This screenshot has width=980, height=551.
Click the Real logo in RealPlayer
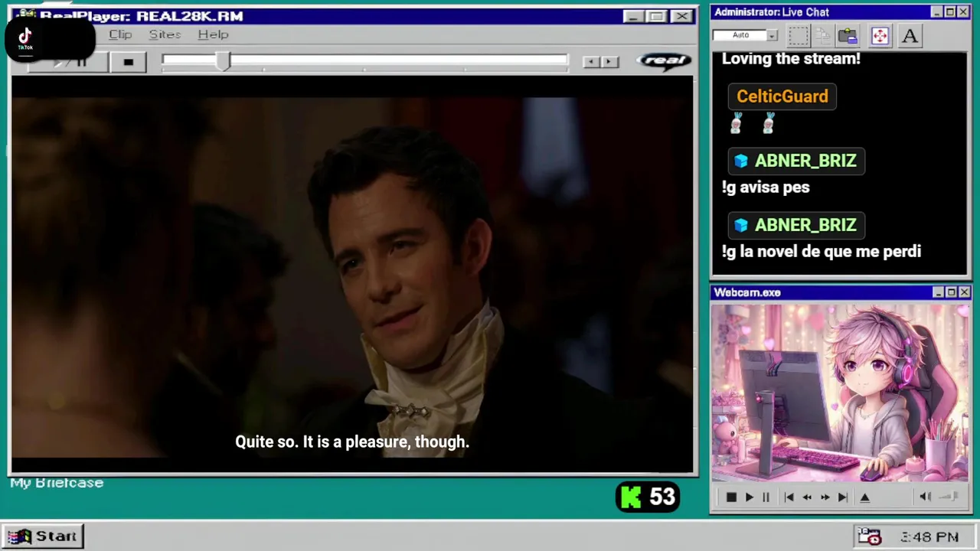664,61
